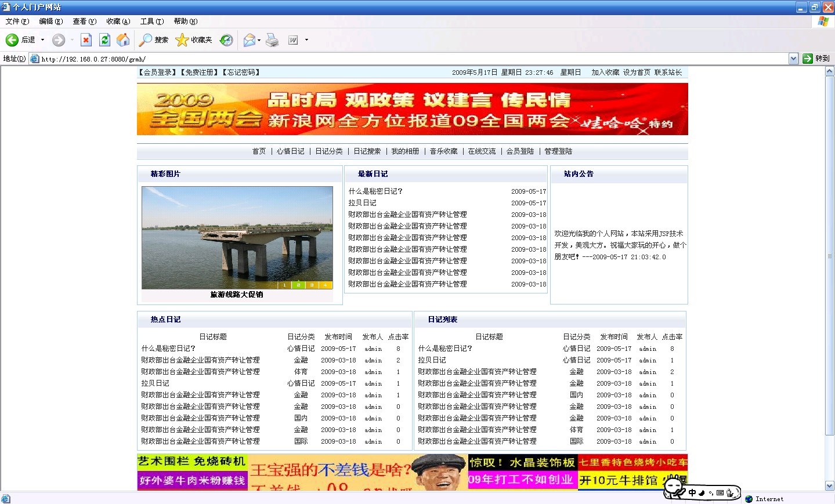The image size is (835, 504).
Task: Open the 收藏(A) menu
Action: pyautogui.click(x=118, y=21)
